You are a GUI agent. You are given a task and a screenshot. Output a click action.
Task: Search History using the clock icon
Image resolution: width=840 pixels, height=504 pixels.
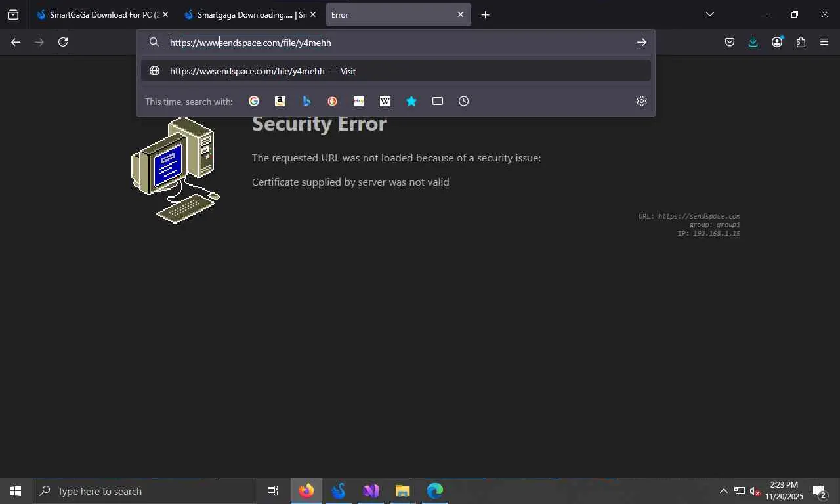[x=464, y=101]
